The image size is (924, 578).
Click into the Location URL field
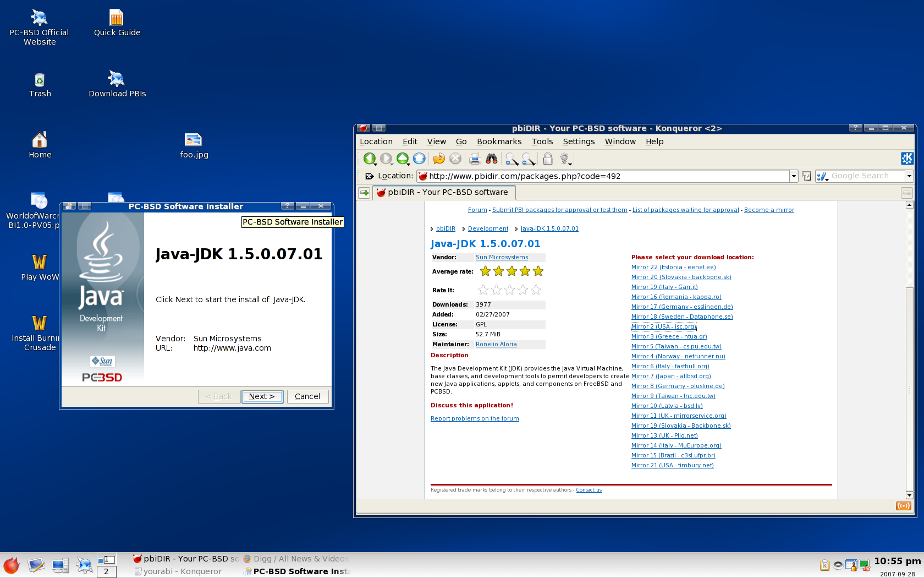click(603, 176)
